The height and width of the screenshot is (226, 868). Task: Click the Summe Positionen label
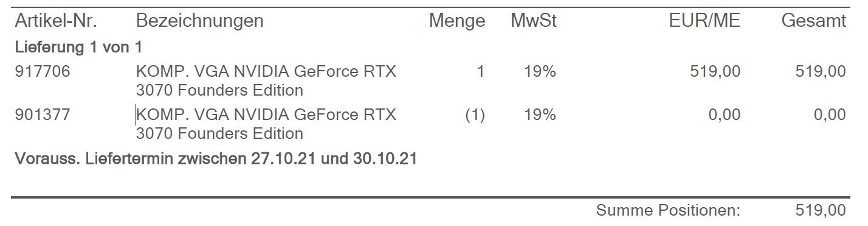pyautogui.click(x=669, y=211)
